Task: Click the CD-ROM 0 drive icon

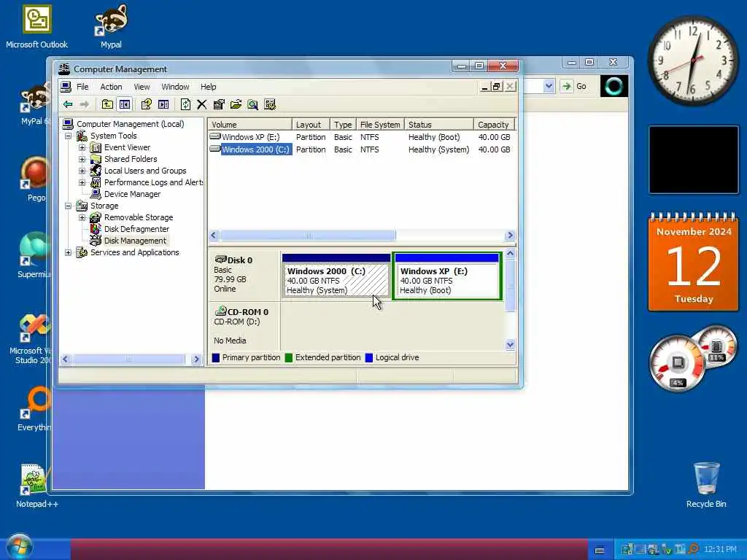Action: (x=220, y=311)
